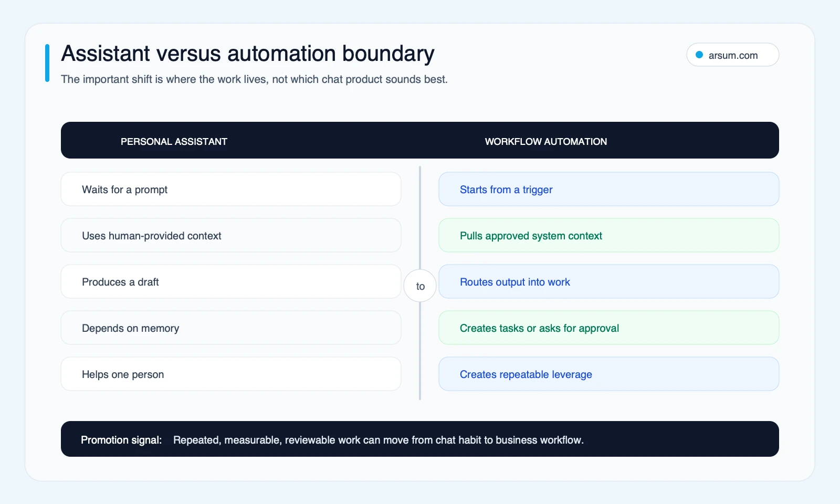840x504 pixels.
Task: Click the 'Produces a draft' card
Action: pyautogui.click(x=231, y=281)
